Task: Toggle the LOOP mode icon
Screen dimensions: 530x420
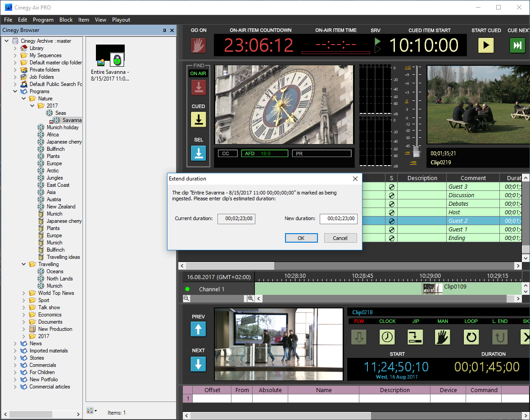Action: click(x=471, y=337)
